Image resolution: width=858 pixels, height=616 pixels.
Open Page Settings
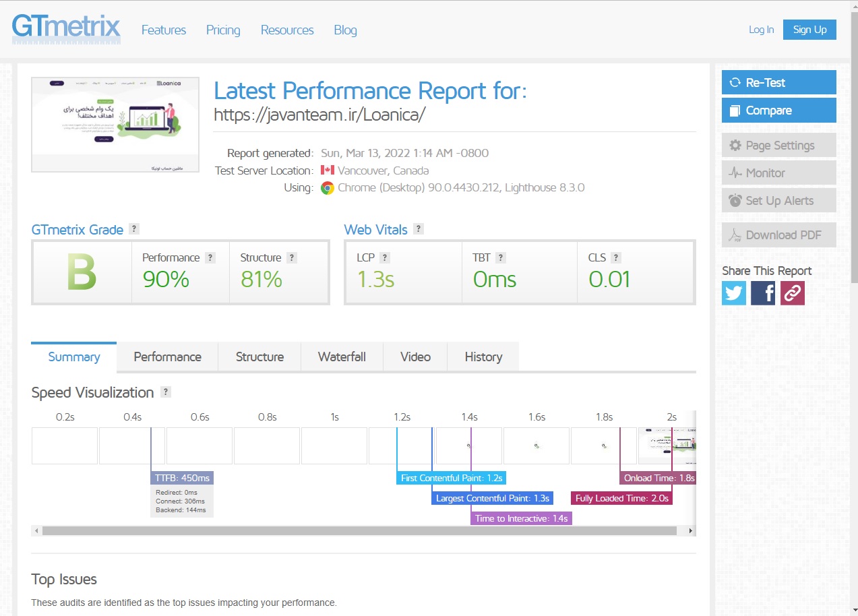point(779,145)
